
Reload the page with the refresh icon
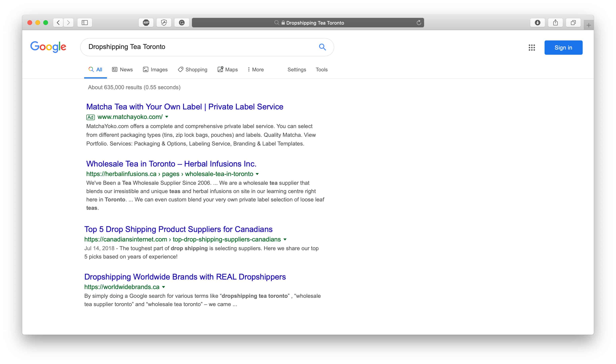(419, 23)
